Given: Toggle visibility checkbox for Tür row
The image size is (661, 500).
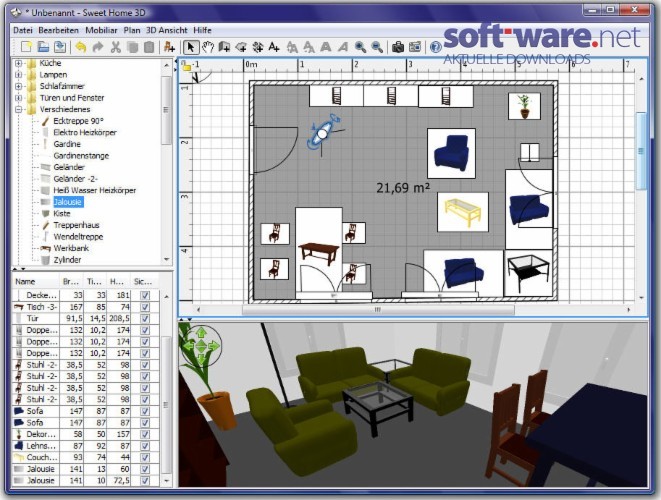Looking at the screenshot, I should click(x=145, y=318).
